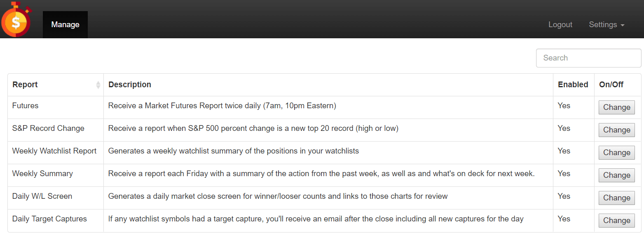Click the Logout link
Viewport: 644px width, 235px height.
(560, 25)
